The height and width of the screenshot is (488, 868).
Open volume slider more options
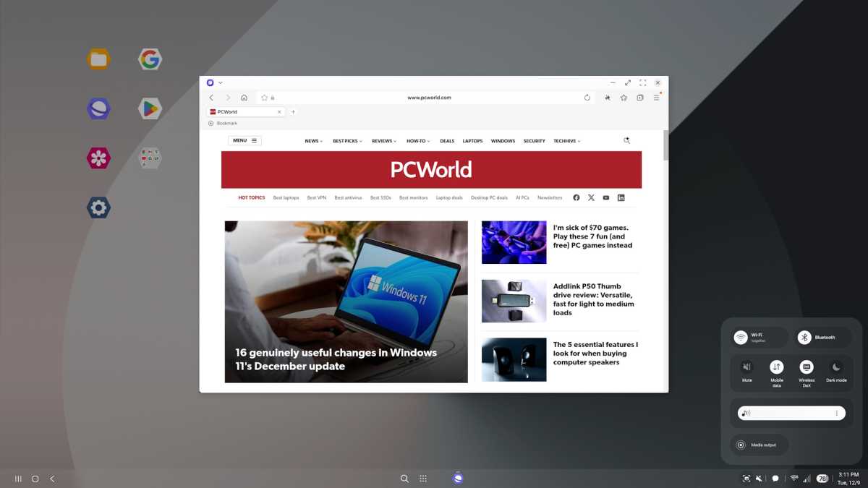pos(837,413)
